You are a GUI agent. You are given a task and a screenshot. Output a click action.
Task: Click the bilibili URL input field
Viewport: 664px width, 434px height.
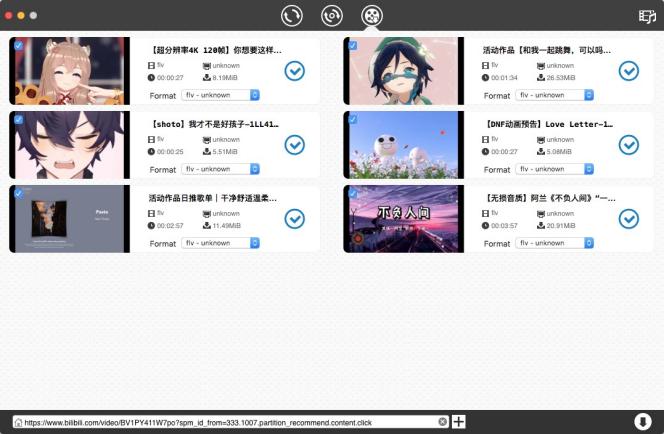pos(231,422)
